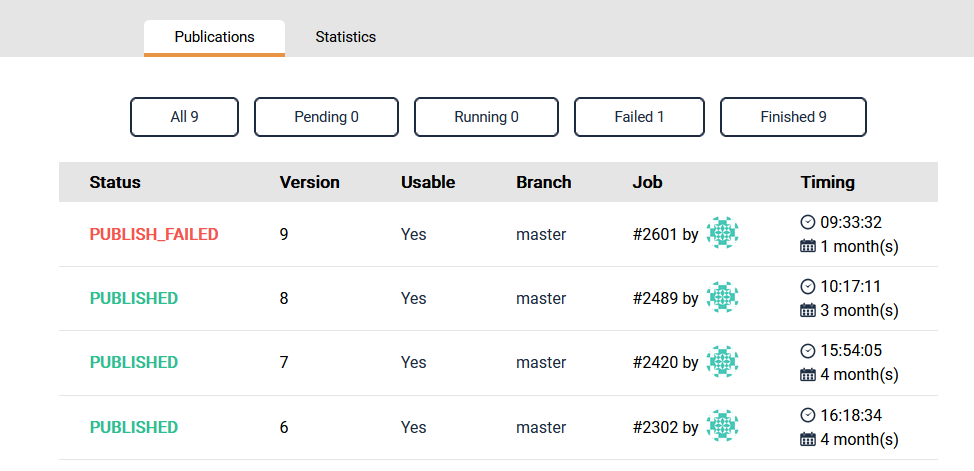Viewport: 974px width, 471px height.
Task: Filter by Running 0 publications
Action: coord(486,117)
